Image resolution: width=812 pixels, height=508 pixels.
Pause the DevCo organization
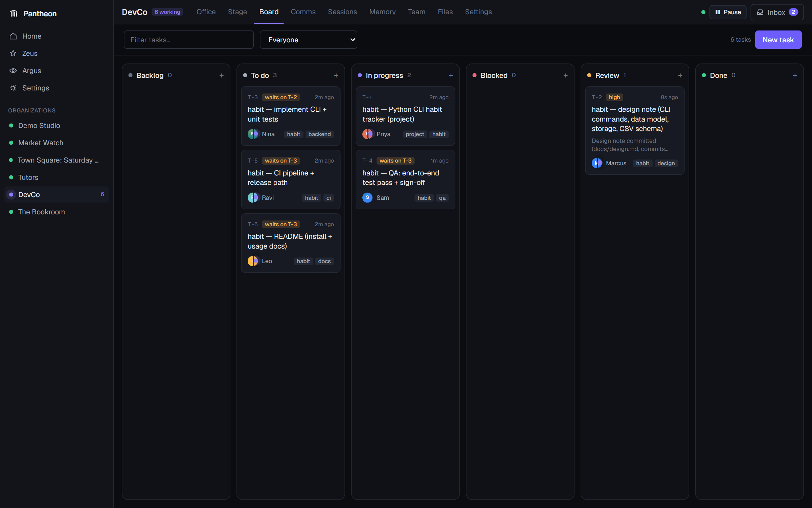[728, 12]
